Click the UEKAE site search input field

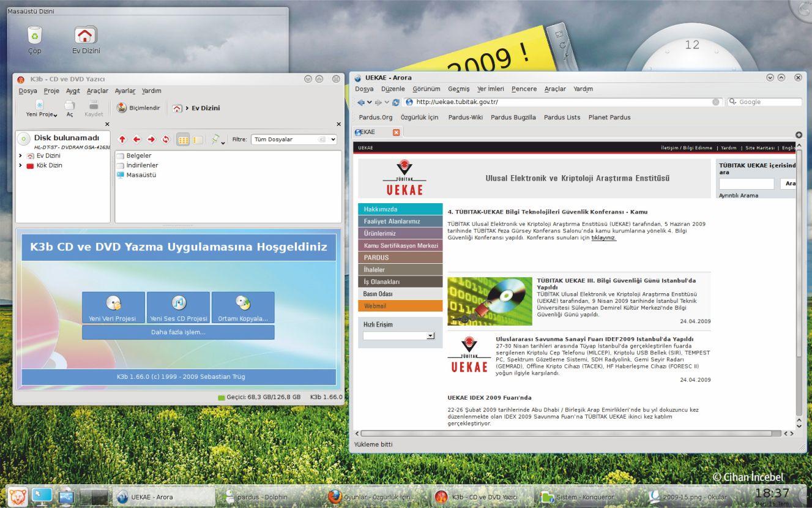click(747, 184)
